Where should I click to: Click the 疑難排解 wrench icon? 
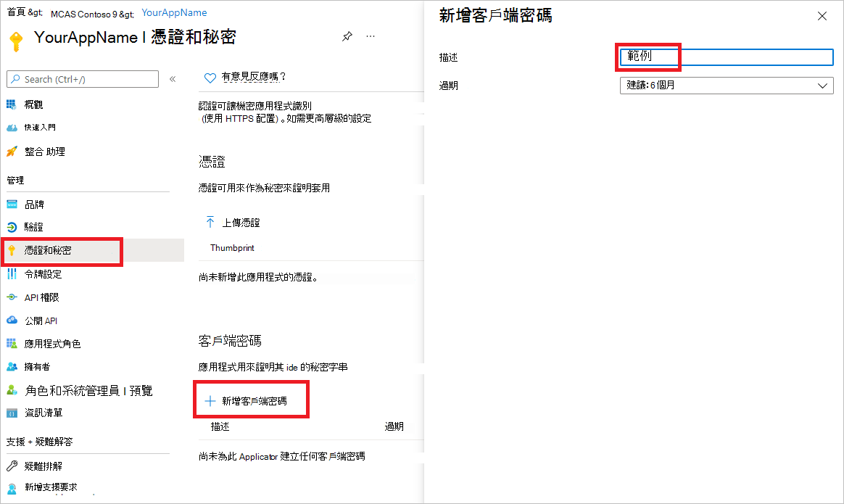tap(12, 466)
